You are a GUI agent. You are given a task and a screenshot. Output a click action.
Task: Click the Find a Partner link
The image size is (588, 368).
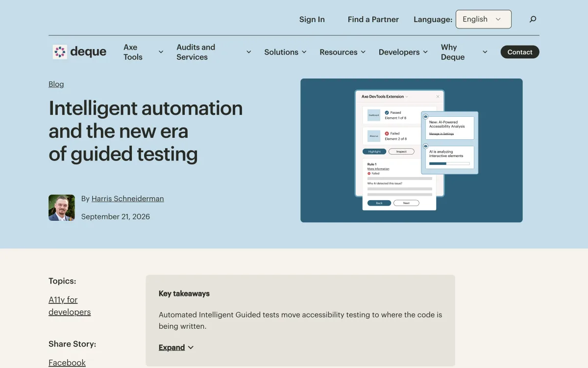pos(373,19)
